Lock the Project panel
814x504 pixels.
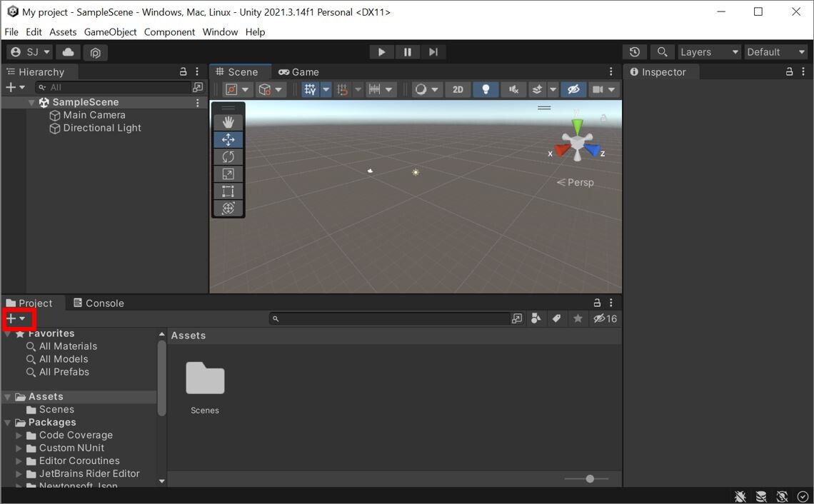597,303
